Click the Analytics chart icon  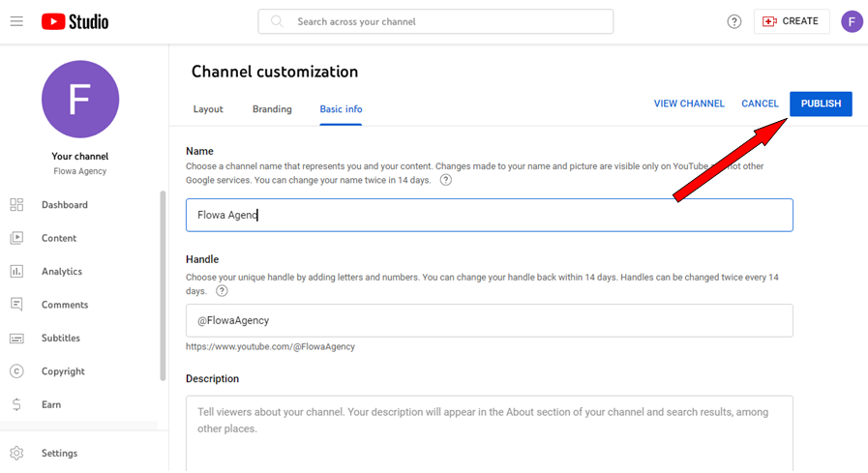16,271
